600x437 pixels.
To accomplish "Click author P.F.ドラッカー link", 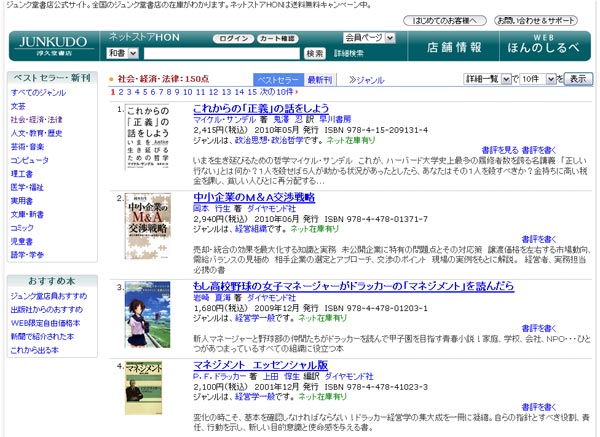I will pos(219,376).
